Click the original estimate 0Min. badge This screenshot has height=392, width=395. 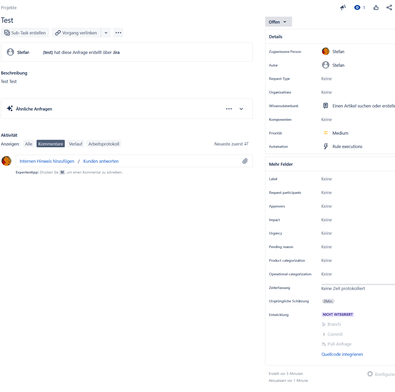point(328,301)
